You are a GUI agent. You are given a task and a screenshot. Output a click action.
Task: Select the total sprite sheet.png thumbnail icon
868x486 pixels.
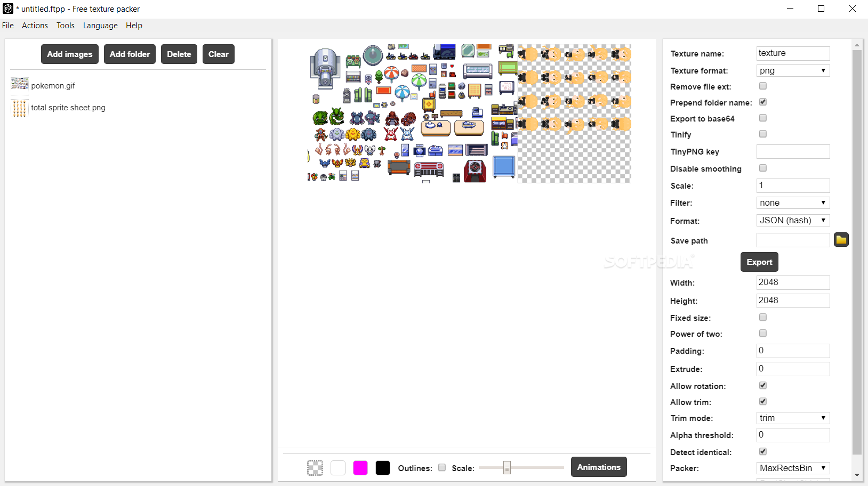pyautogui.click(x=19, y=108)
